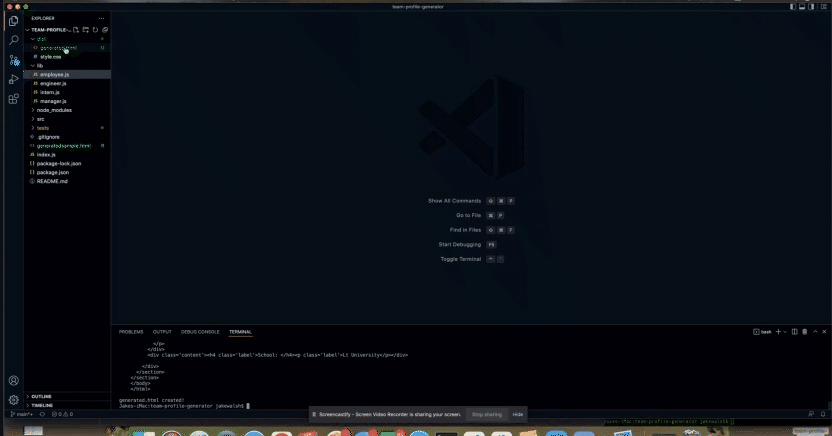Open the notifications bell in status bar
The image size is (832, 436).
[x=823, y=414]
